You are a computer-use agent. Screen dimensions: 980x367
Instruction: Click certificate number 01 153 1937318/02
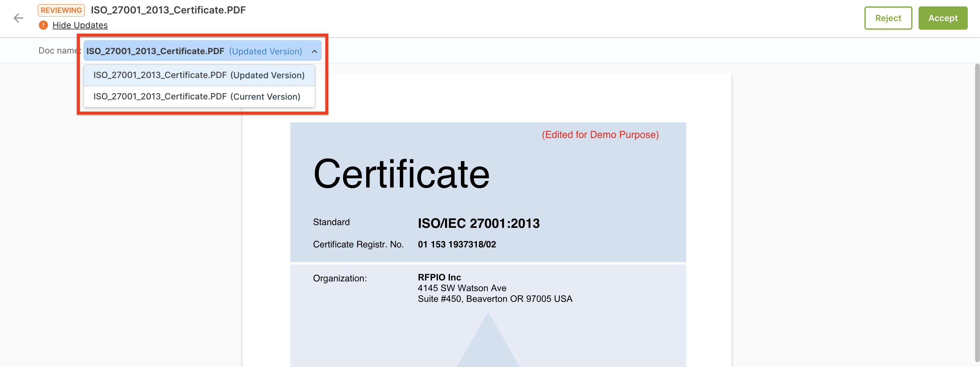pyautogui.click(x=457, y=244)
